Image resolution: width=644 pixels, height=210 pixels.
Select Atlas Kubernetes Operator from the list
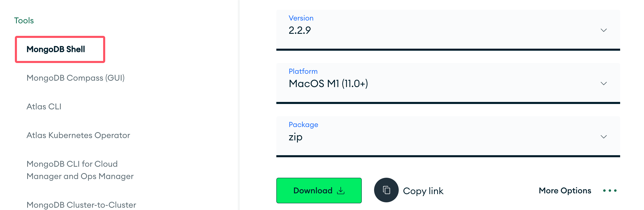pos(79,135)
